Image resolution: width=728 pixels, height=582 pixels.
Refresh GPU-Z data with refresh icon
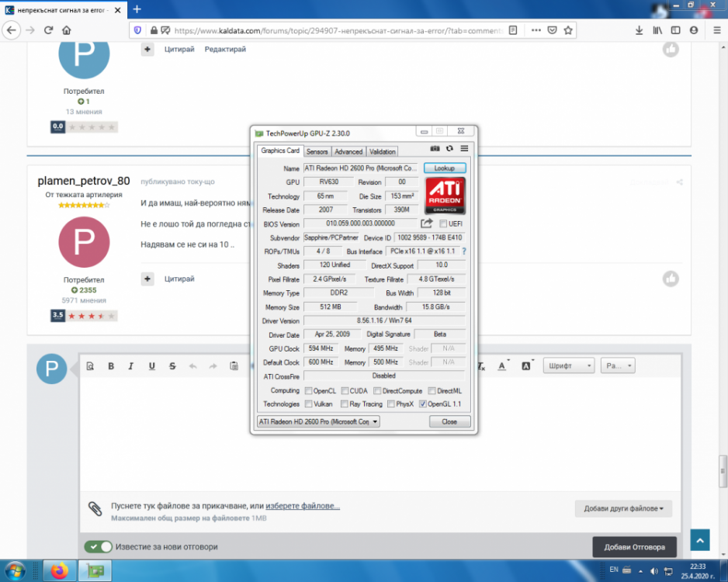coord(449,148)
